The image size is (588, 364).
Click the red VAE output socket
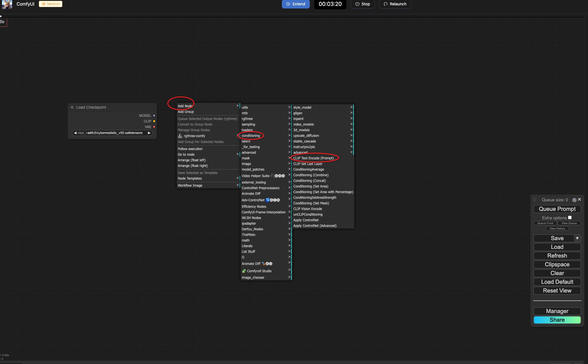[154, 127]
